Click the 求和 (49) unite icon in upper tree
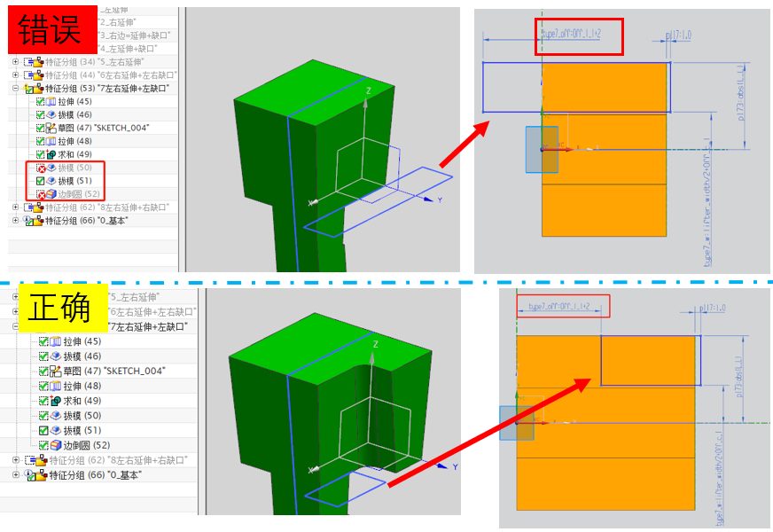773x532 pixels. pos(51,154)
